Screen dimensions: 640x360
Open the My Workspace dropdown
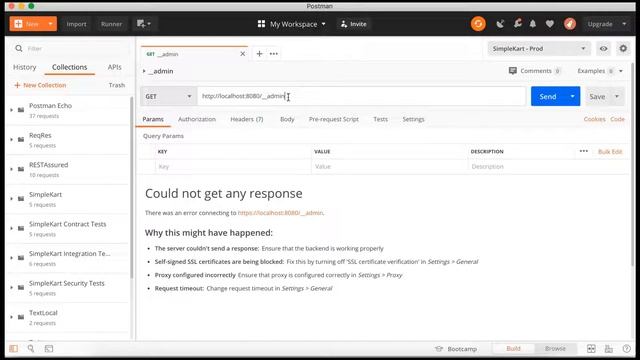292,24
